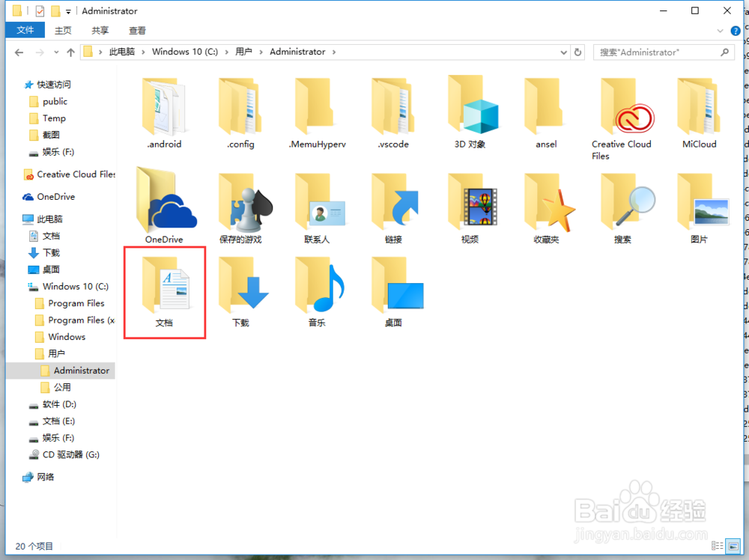Open recent locations dropdown arrow
Screen dimensions: 749x560
56,52
